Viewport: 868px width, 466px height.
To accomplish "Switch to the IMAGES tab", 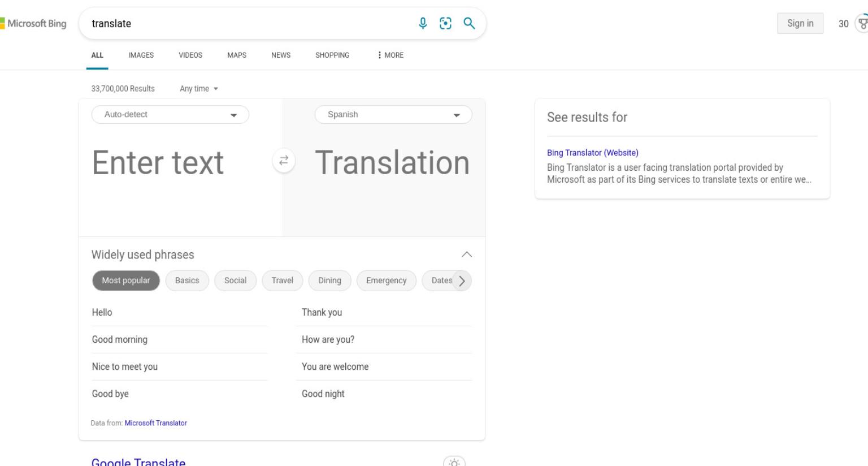I will point(141,55).
